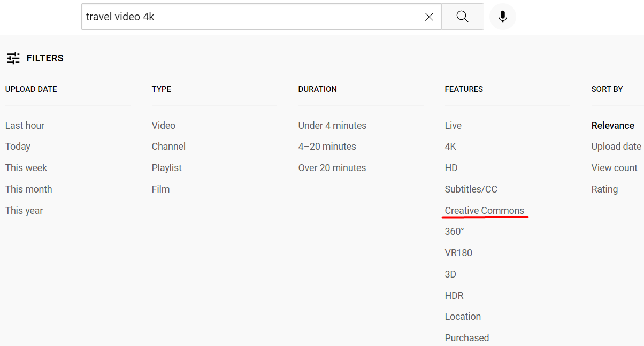
Task: Enable the Purchased feature filter
Action: 467,338
